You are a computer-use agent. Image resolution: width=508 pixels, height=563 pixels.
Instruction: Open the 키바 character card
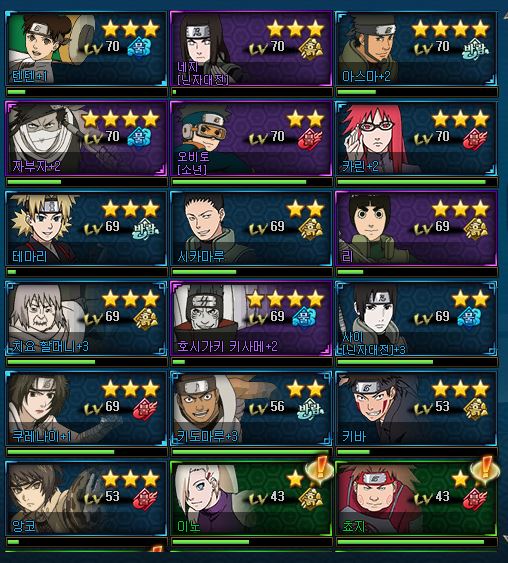(416, 409)
